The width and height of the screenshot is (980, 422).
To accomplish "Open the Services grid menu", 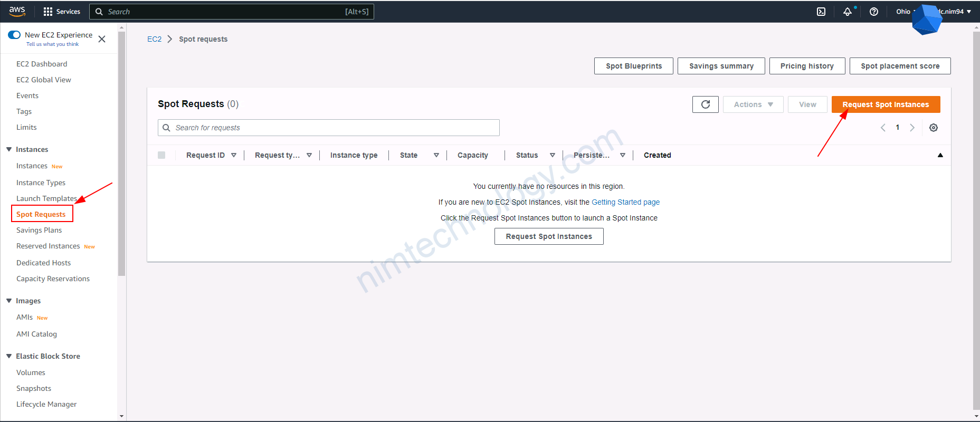I will pos(62,12).
